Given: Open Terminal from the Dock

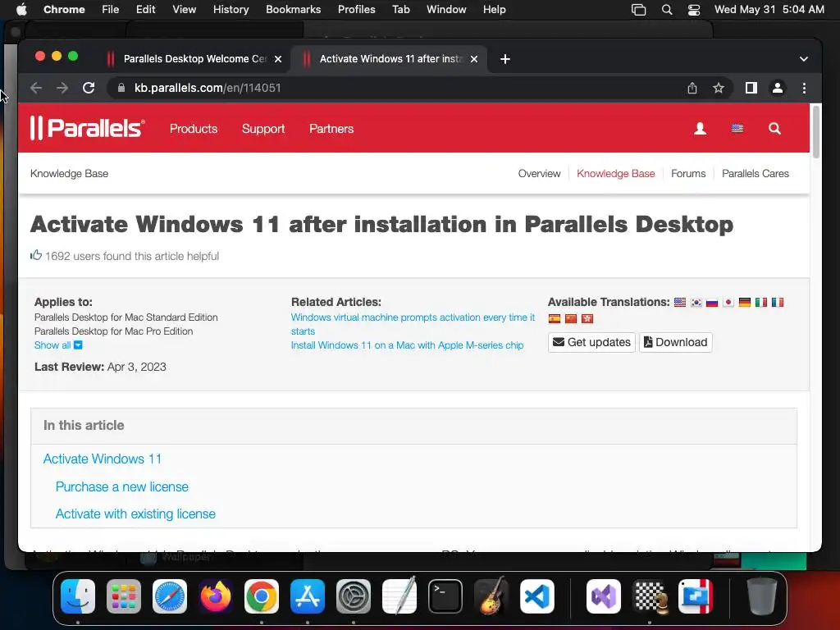Looking at the screenshot, I should click(x=445, y=596).
